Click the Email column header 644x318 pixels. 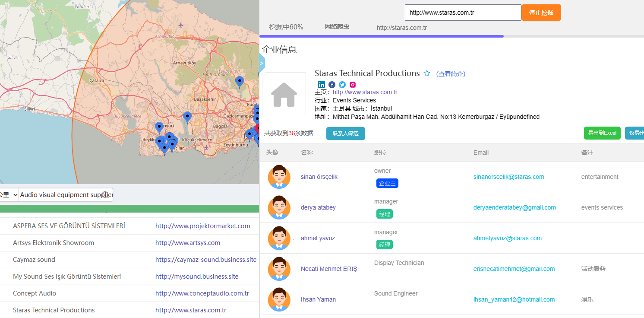coord(481,153)
